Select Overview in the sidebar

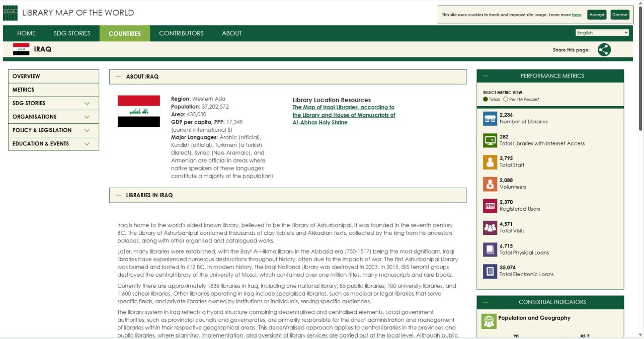click(54, 76)
